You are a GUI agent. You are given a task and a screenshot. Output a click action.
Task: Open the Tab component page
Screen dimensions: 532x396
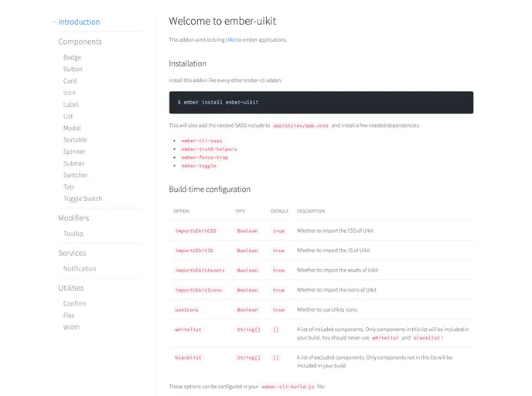point(69,187)
